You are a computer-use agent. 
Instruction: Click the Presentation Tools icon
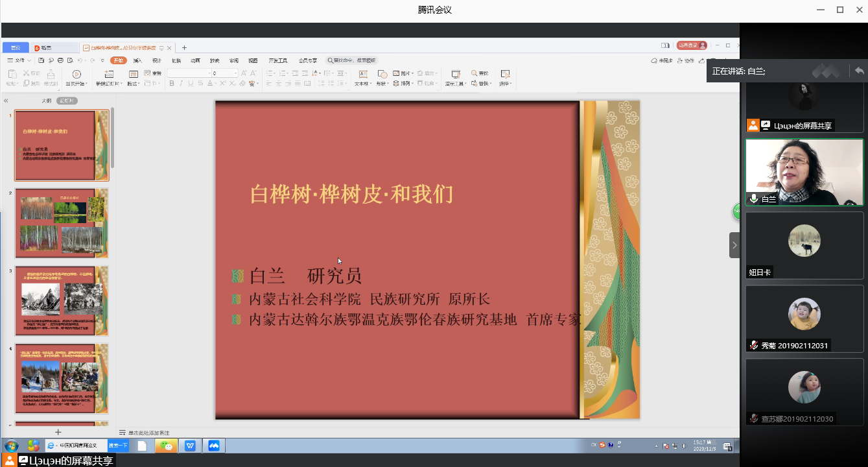pyautogui.click(x=455, y=75)
